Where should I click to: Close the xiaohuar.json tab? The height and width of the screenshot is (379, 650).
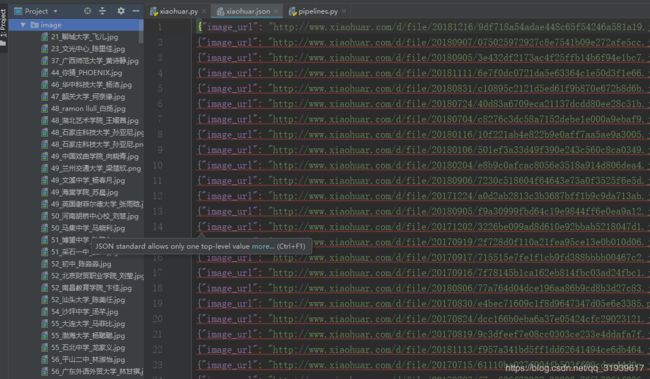(276, 12)
